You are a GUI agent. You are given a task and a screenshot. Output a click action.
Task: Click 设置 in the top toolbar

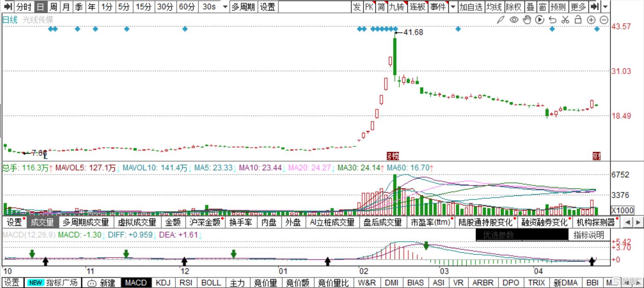click(x=267, y=7)
